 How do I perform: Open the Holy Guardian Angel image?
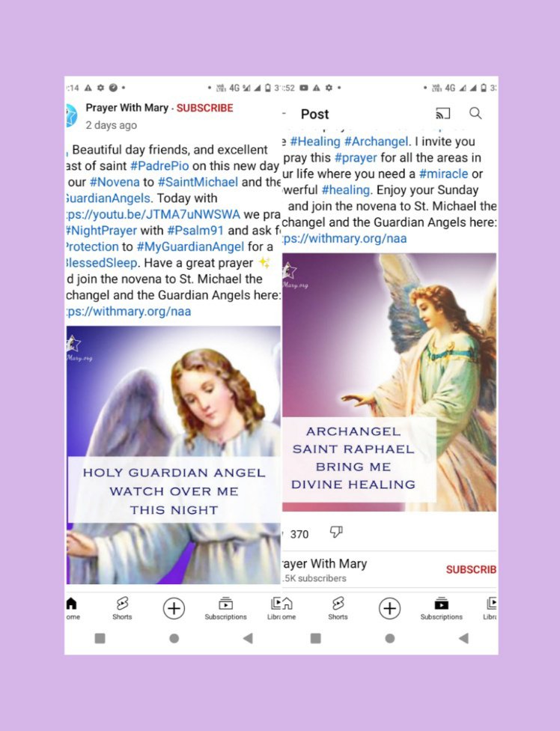[x=173, y=455]
